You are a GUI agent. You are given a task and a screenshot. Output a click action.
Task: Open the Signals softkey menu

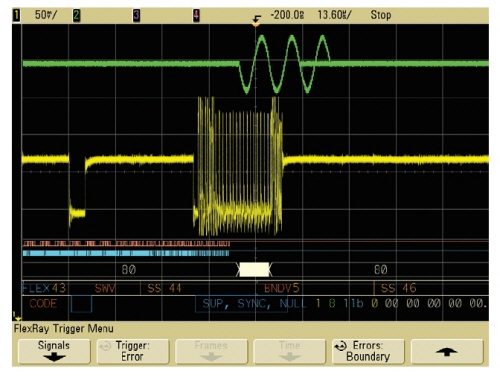click(54, 351)
